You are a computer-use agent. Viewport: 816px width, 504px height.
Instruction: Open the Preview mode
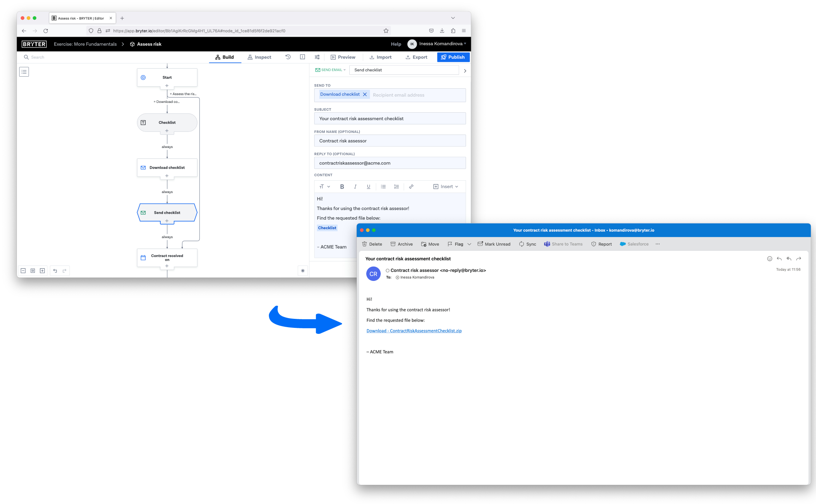point(343,57)
